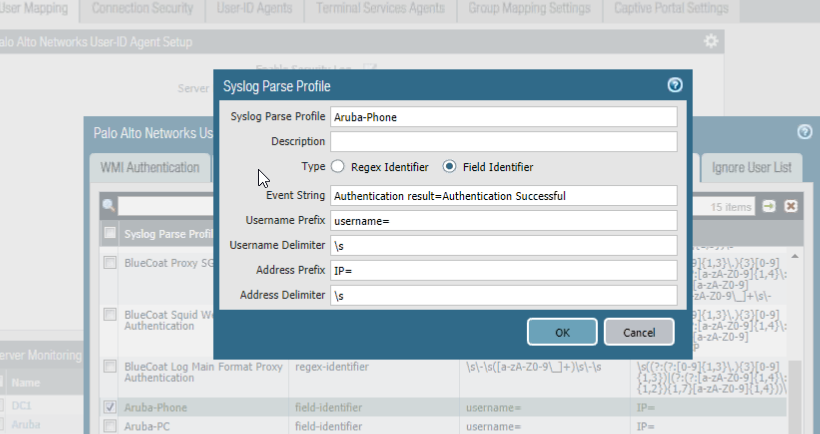Click field-identifier cell in Aruba-PC row

(328, 427)
